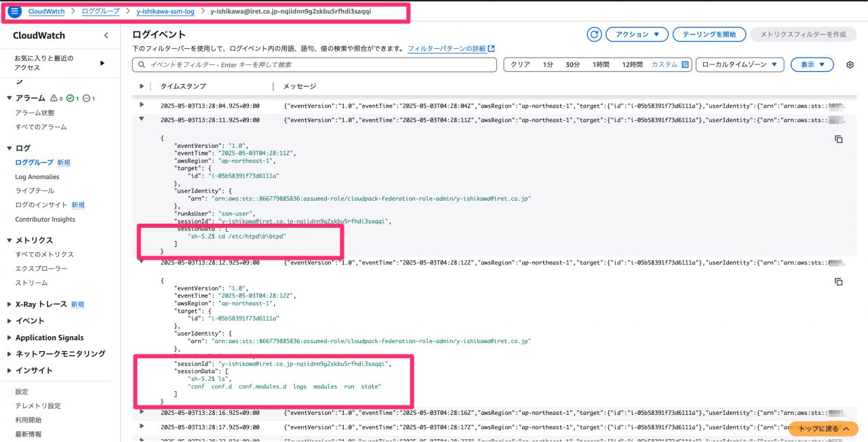Viewport: 868px width, 442px height.
Task: Collapse the 13:28:11.925 log event row
Action: [142, 119]
